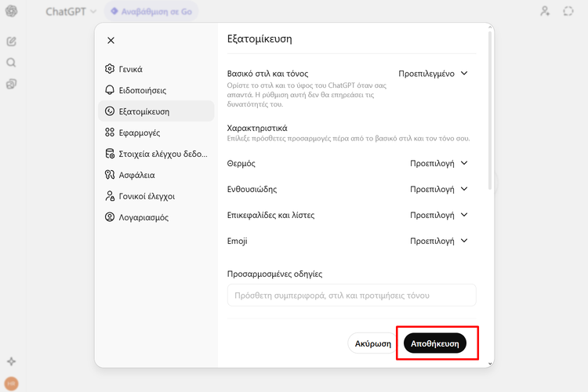
Task: Open Ενθουσιώδης trait dropdown
Action: pos(438,190)
